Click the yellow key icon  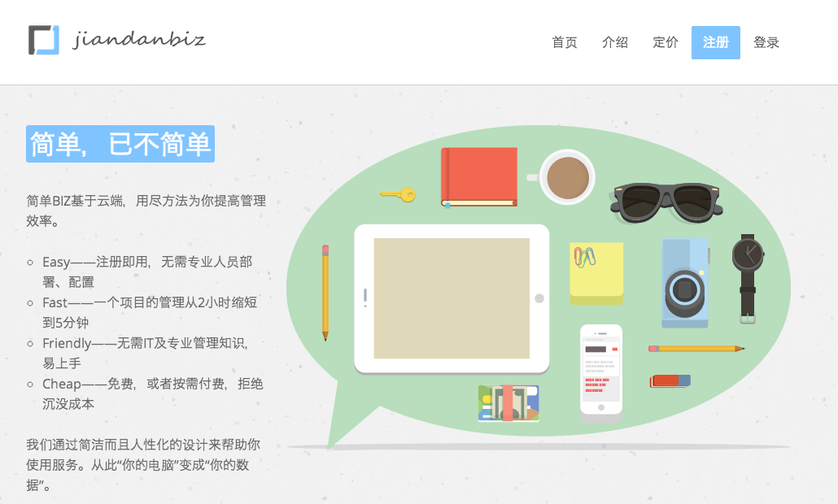[x=398, y=194]
